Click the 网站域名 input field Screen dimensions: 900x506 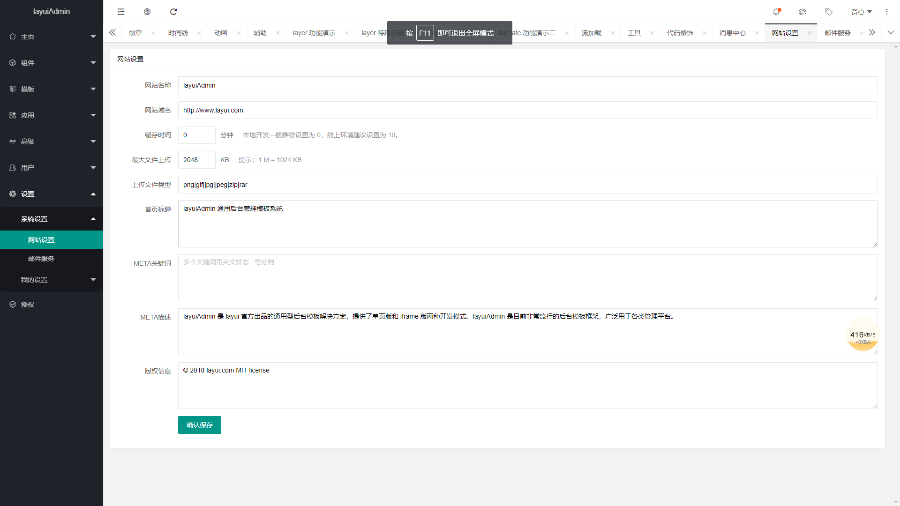527,110
